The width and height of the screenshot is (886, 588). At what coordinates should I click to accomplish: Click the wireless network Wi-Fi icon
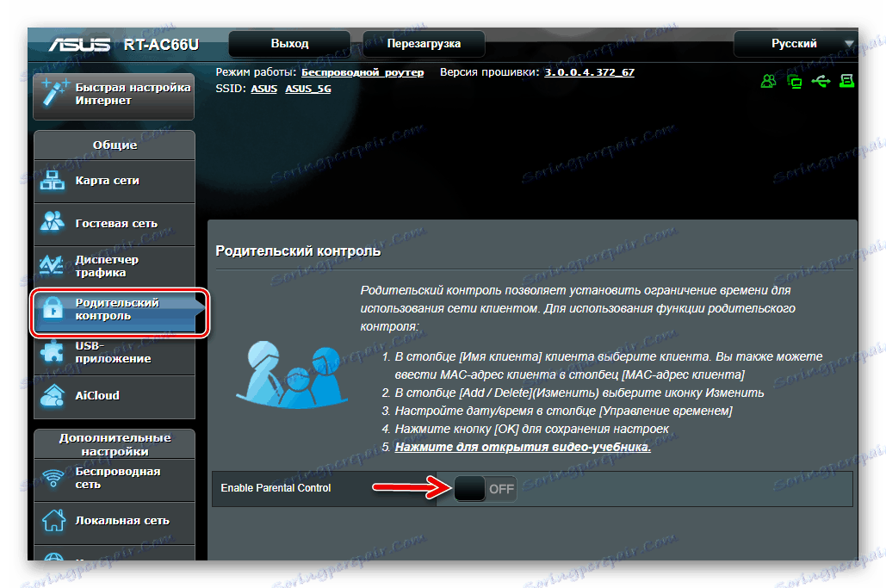click(53, 478)
